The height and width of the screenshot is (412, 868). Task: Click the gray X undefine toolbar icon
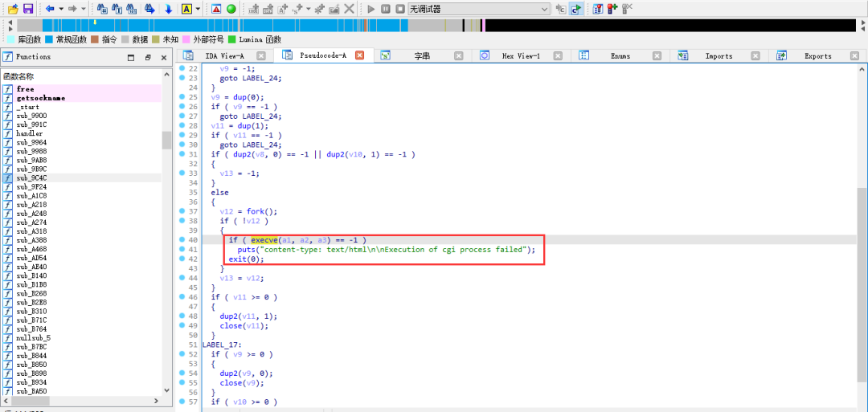pos(350,8)
